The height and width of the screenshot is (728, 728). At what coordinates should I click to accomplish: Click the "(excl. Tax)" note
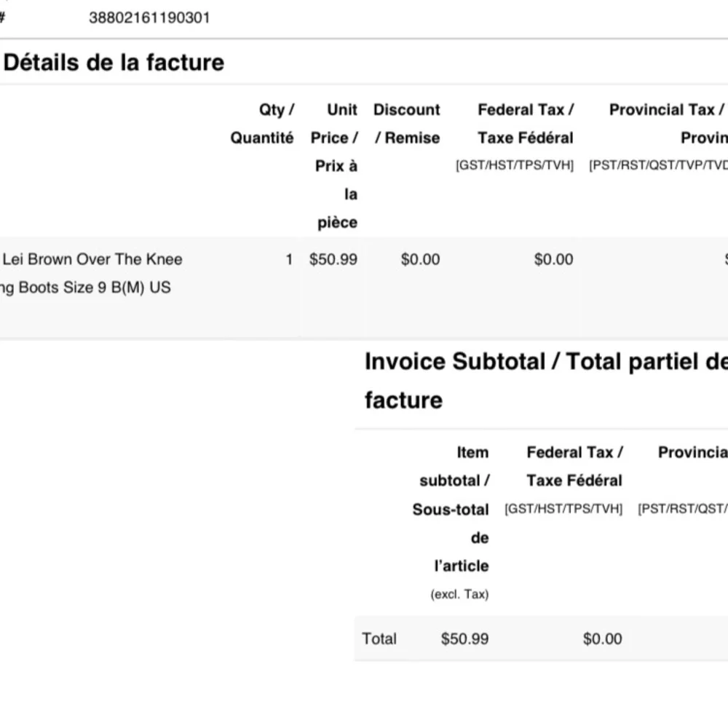(x=459, y=594)
